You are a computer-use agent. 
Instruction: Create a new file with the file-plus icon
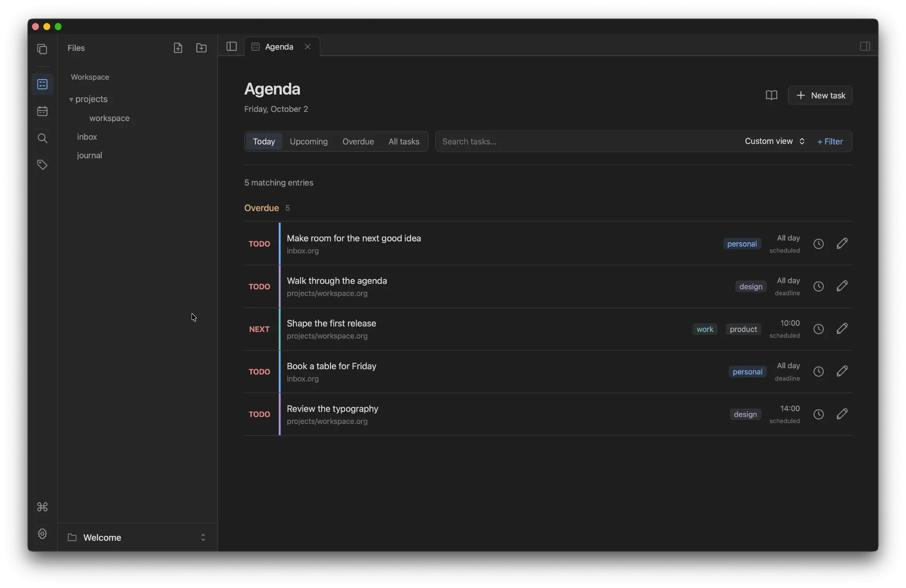pyautogui.click(x=178, y=48)
